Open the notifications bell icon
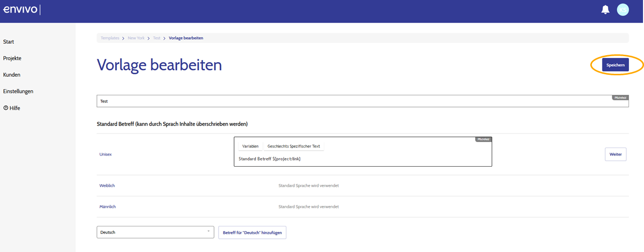Screen dimensions: 644x252 tap(605, 10)
